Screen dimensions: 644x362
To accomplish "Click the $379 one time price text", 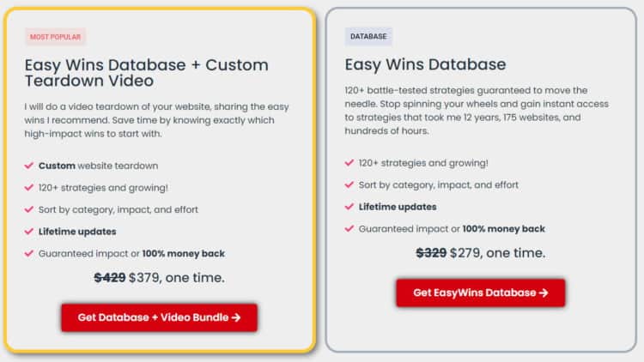I will [177, 278].
